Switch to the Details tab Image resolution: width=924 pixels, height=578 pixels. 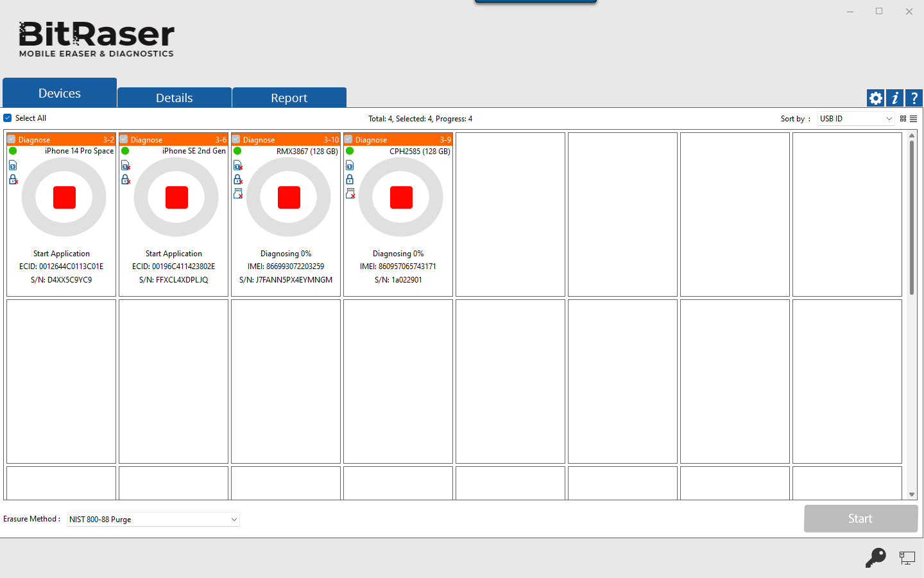175,98
